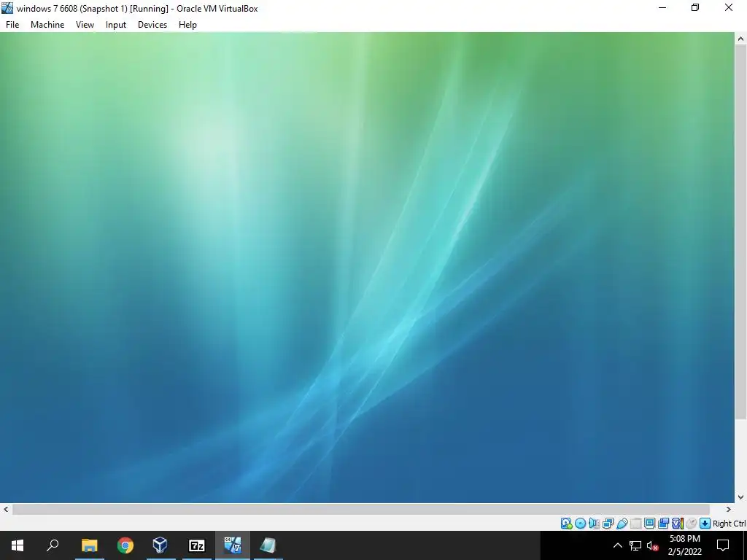
Task: Click the keyboard capture arrow icon
Action: tap(705, 524)
